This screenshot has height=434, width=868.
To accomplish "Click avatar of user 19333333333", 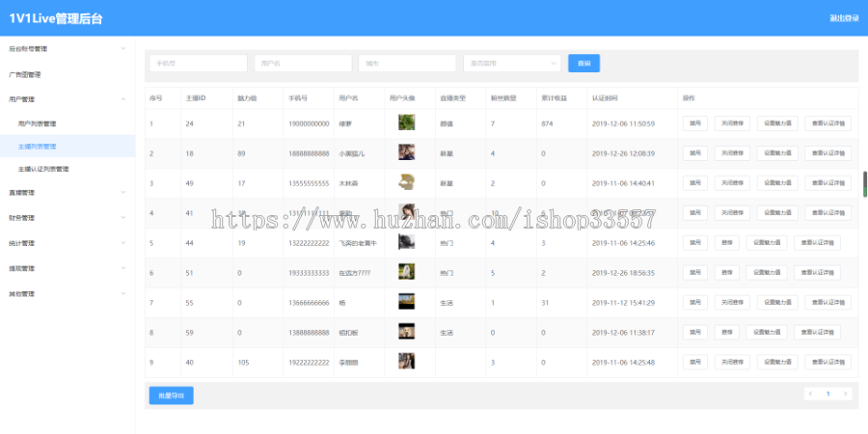I will (406, 272).
